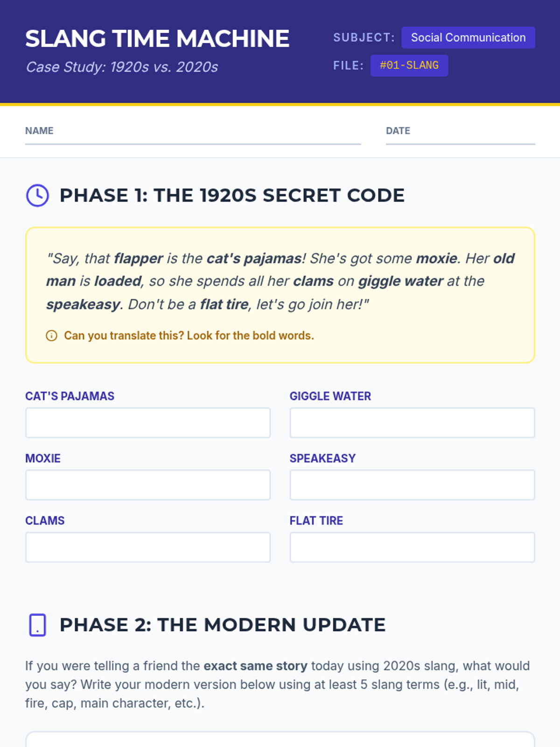This screenshot has width=560, height=747.
Task: Select the Speakeasy answer box
Action: click(412, 485)
